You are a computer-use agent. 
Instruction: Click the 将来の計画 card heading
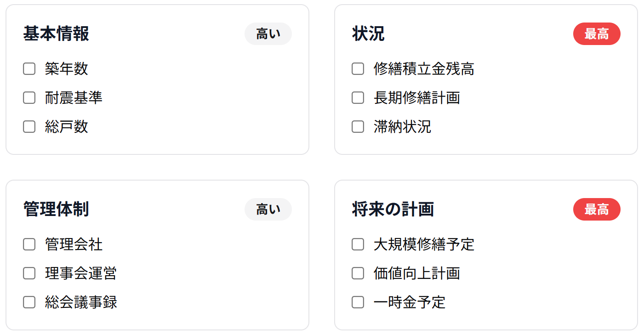(393, 210)
